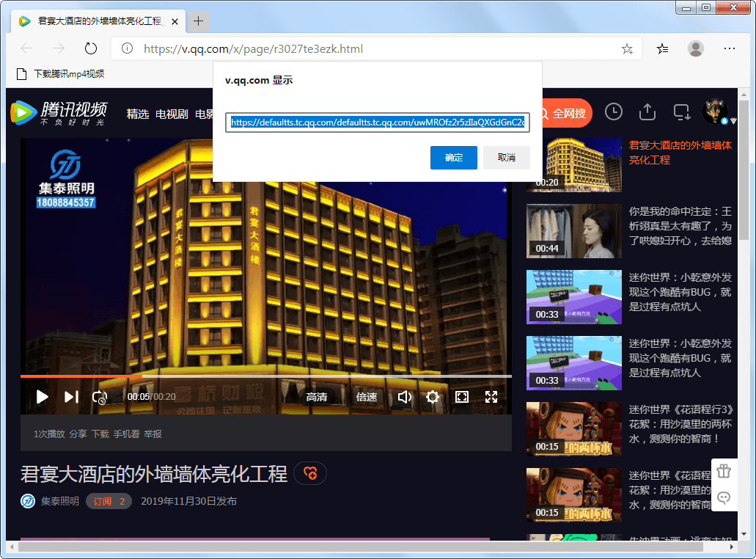
Task: Toggle the loop playback icon
Action: pyautogui.click(x=99, y=398)
